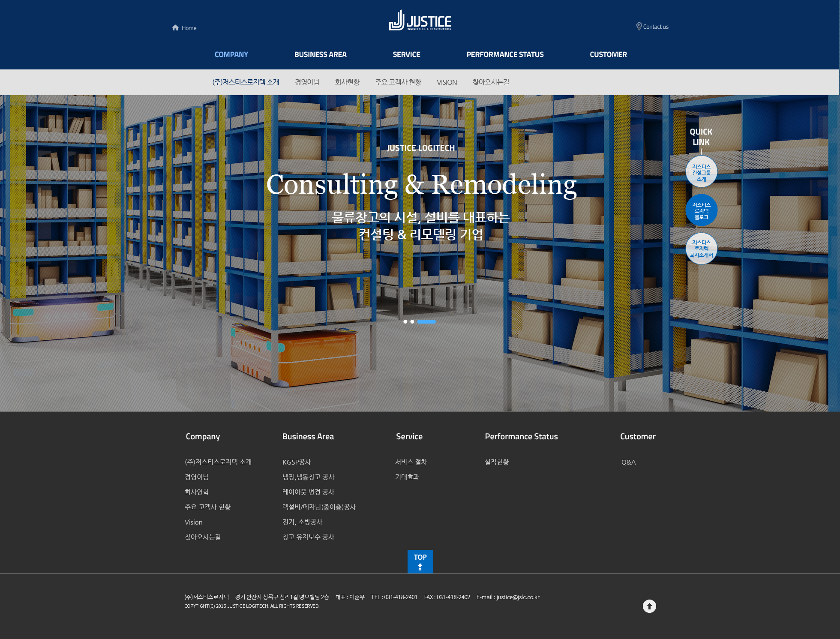
Task: Open footer link 주요 고객사 현황
Action: coord(207,507)
